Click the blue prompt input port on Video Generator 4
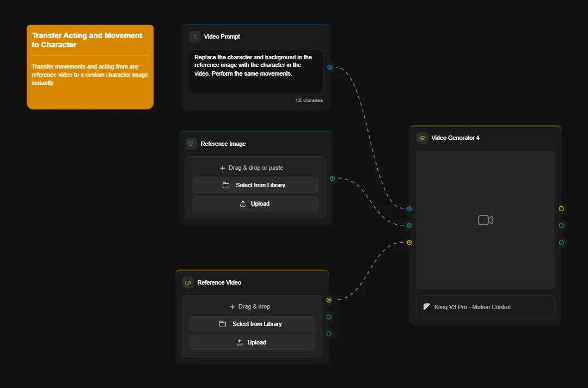The width and height of the screenshot is (588, 388). [409, 208]
